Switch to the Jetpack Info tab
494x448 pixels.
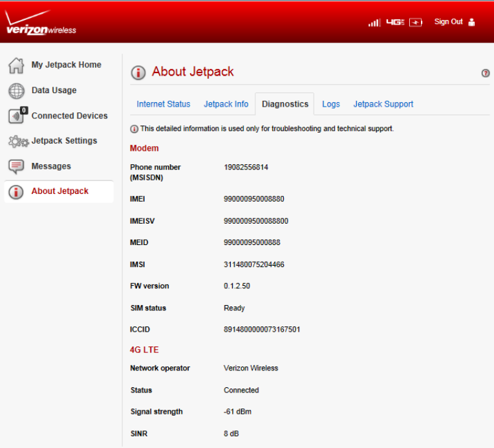[x=226, y=104]
